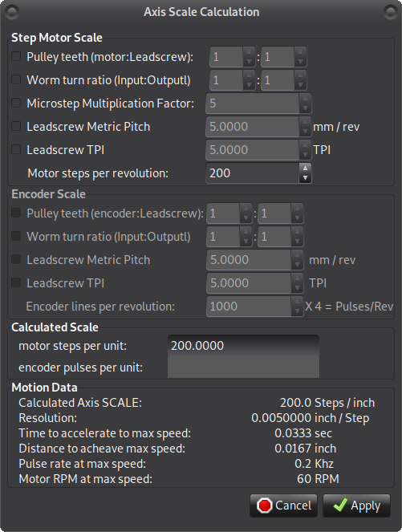The width and height of the screenshot is (402, 532).
Task: Click the encoder pulses per unit field
Action: (243, 368)
